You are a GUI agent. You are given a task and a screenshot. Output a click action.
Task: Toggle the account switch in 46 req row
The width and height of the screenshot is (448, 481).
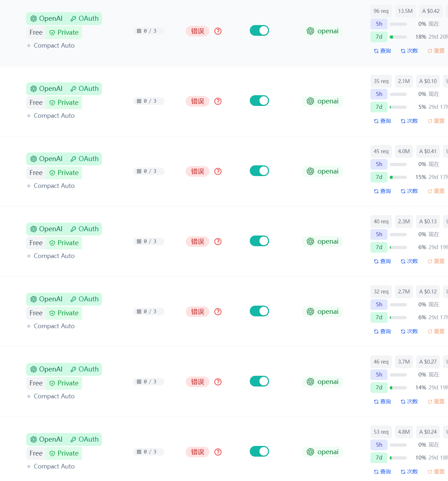pos(259,381)
